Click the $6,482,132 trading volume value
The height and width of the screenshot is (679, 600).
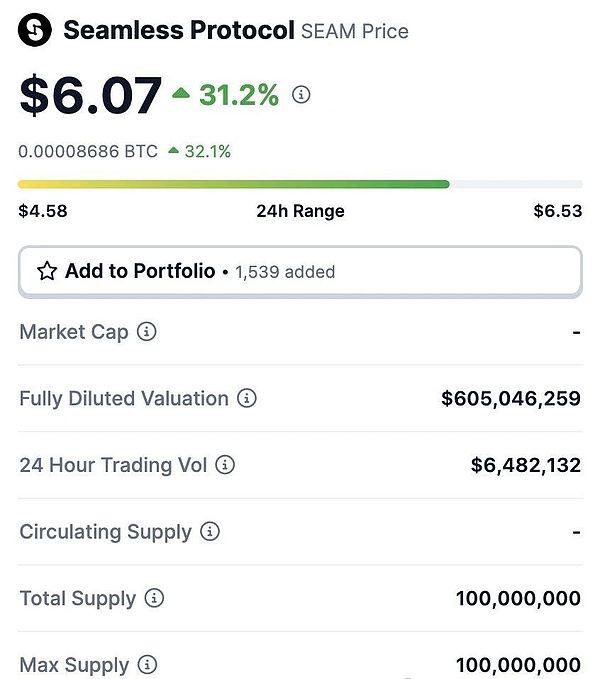pyautogui.click(x=525, y=465)
